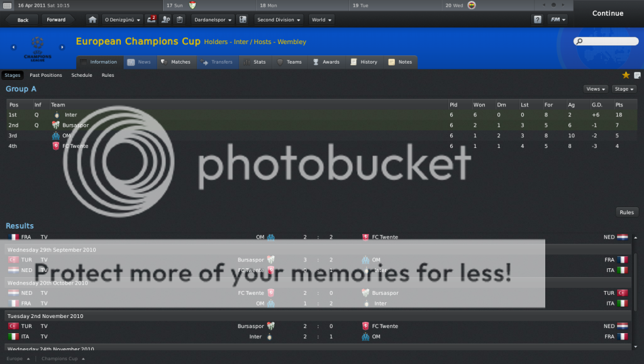This screenshot has height=364, width=644.
Task: Click the France flag on the Inter v OM row
Action: (x=622, y=336)
